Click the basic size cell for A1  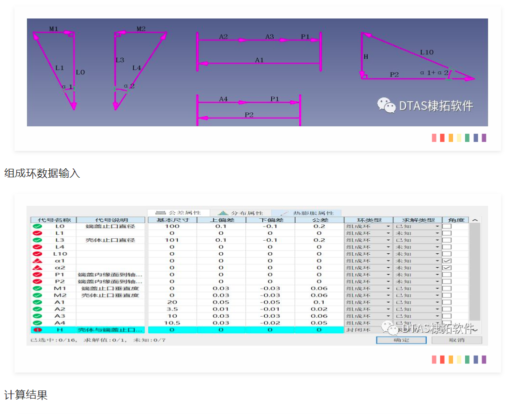(172, 302)
